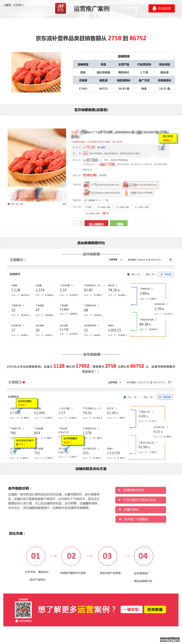Viewport: 182px width, 644px height.
Task: Click the red heart beside the second 交易概况
Action: 24,382
